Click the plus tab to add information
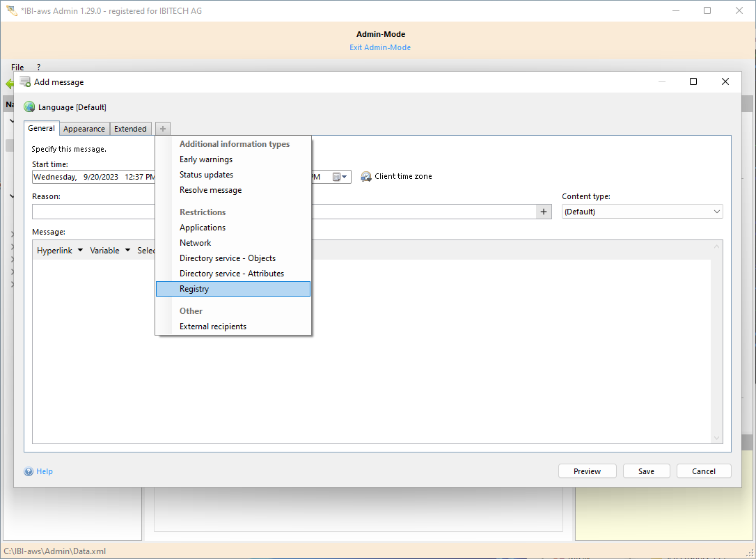Image resolution: width=756 pixels, height=559 pixels. 162,129
